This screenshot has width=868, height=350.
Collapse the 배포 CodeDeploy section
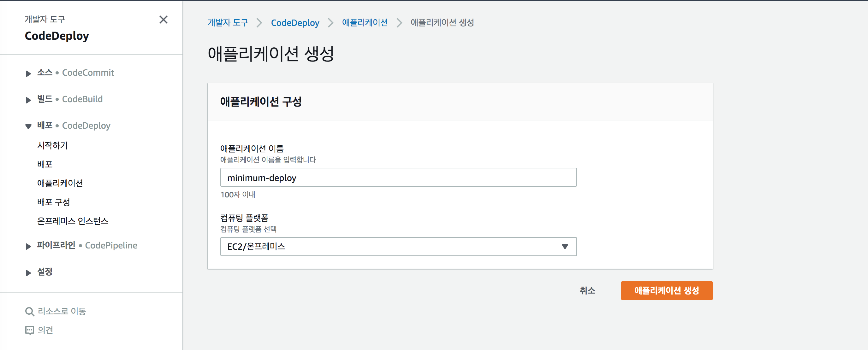(x=28, y=126)
